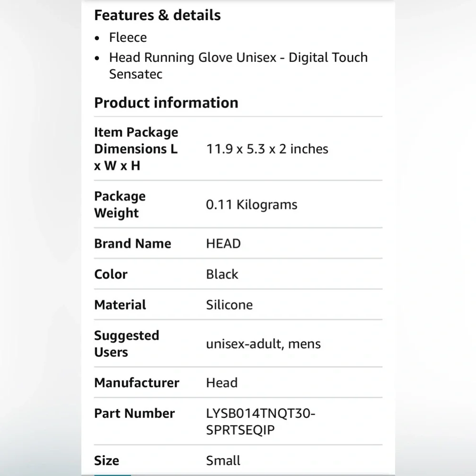Select the 'Material' row label
This screenshot has width=476, height=476.
pos(120,305)
